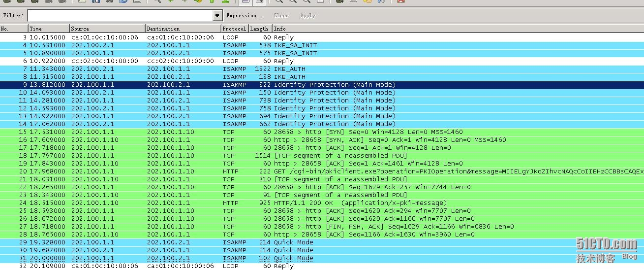Select packet 23 reassembled PDU length 91

[x=322, y=195]
